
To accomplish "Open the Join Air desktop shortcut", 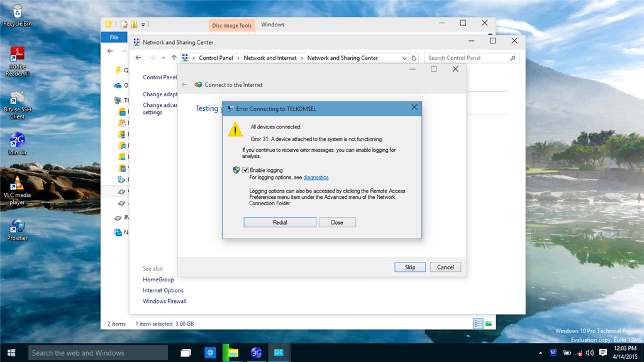I will point(17,144).
